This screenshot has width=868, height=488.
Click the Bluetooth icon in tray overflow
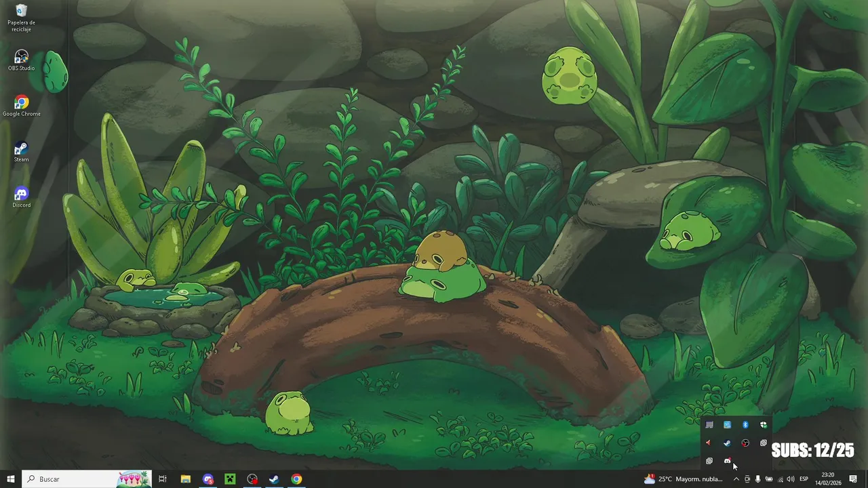(745, 425)
